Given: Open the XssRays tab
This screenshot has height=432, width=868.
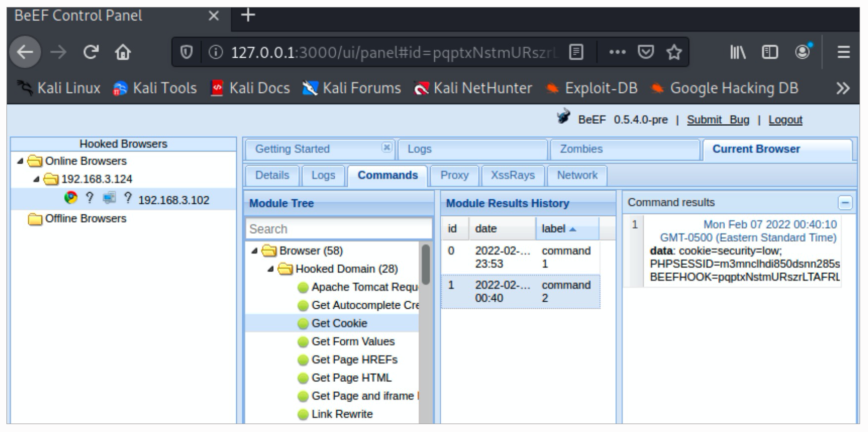Looking at the screenshot, I should 512,175.
